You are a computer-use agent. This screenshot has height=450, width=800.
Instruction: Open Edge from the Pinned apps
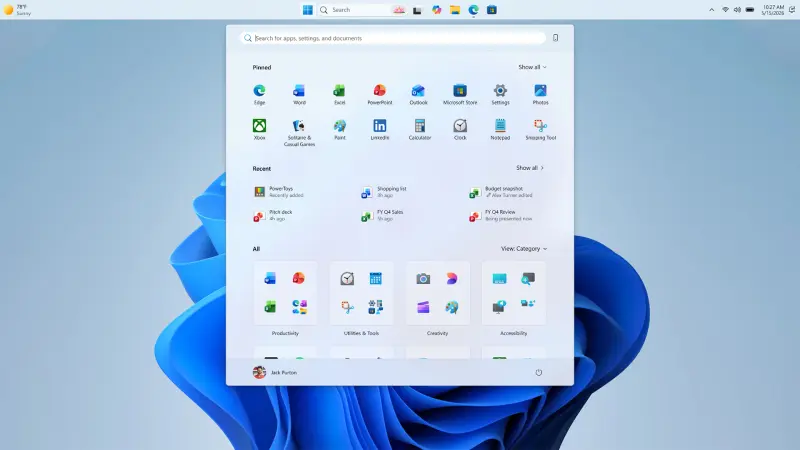tap(259, 94)
